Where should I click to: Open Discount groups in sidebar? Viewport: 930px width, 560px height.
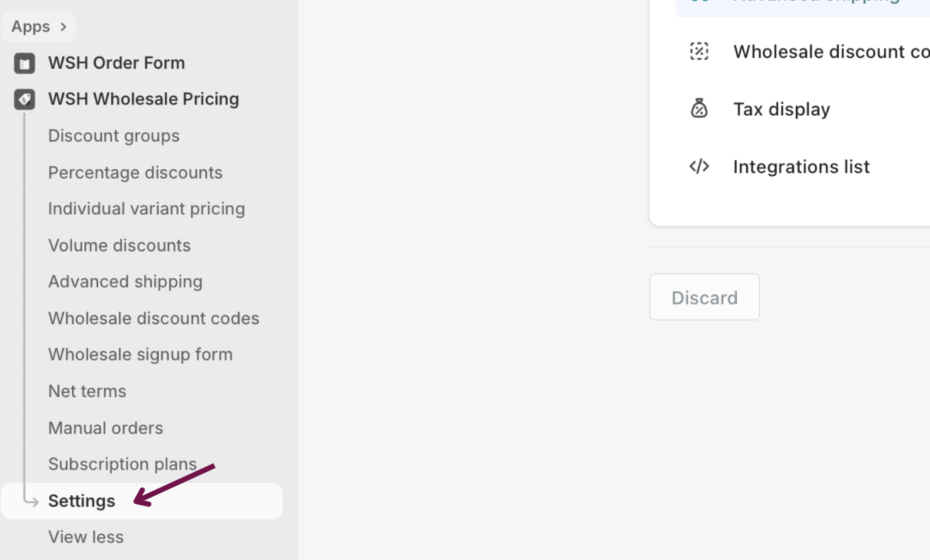(x=114, y=136)
